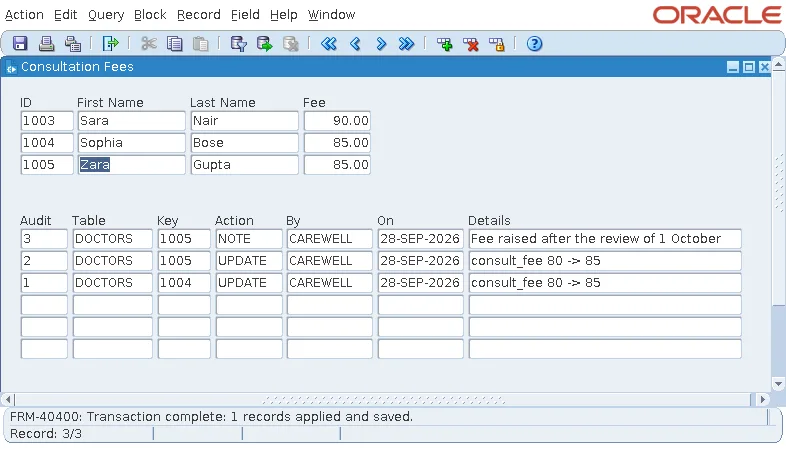This screenshot has width=786, height=449.
Task: Click the Fee field in Gupta row
Action: coord(337,165)
